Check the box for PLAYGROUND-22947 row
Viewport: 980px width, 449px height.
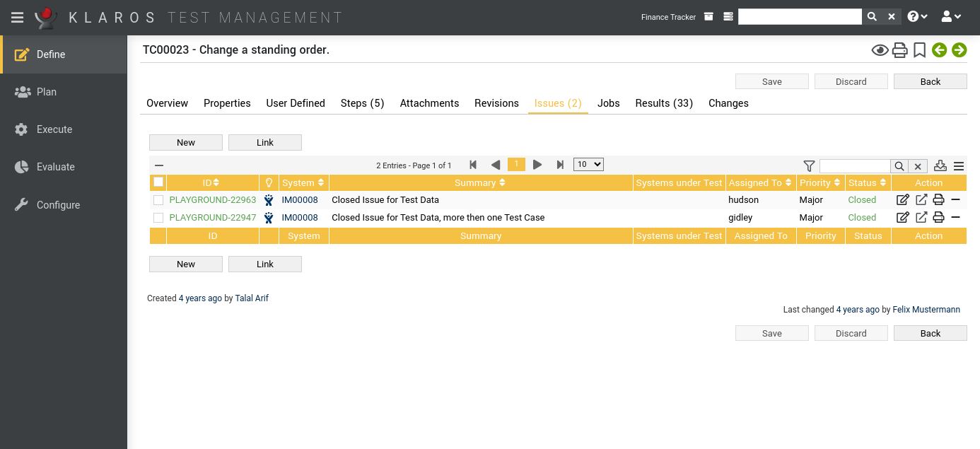(158, 218)
